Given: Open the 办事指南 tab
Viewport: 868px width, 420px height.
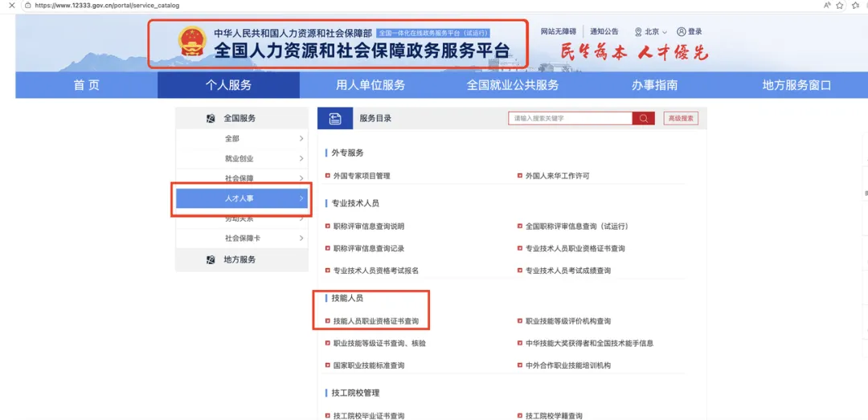Looking at the screenshot, I should (x=654, y=85).
